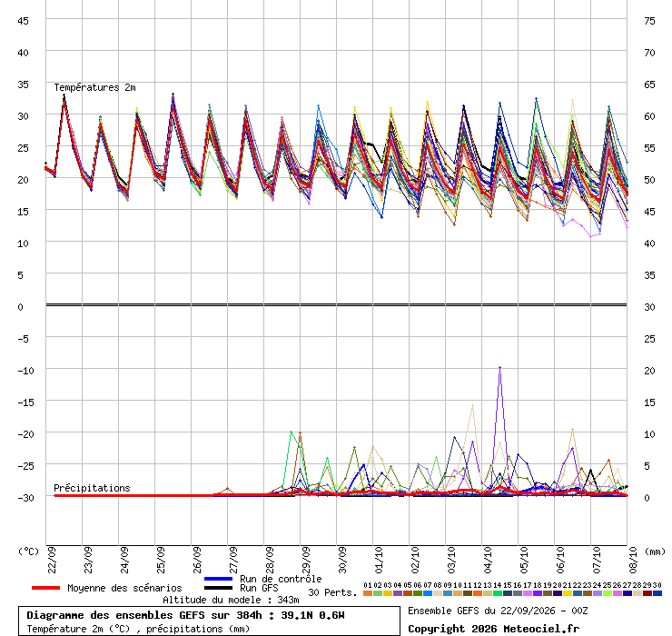Image resolution: width=672 pixels, height=636 pixels.
Task: Click the bright green perturbation 14 swatch
Action: [497, 593]
